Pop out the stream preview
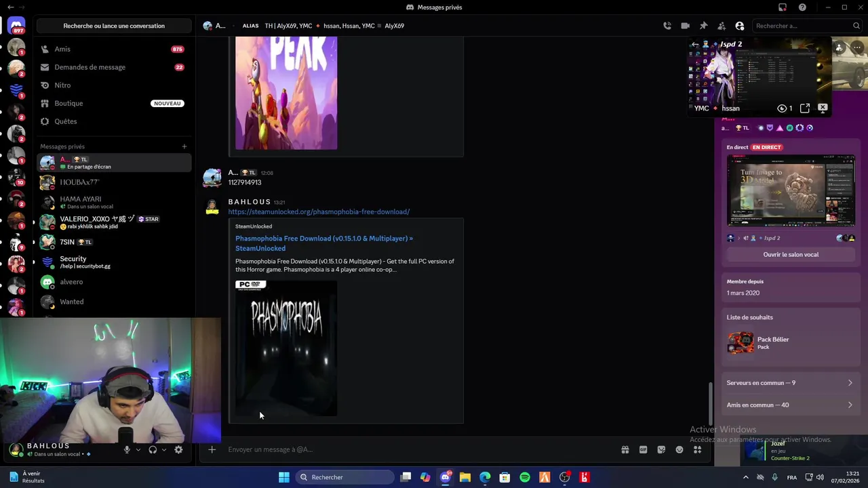The height and width of the screenshot is (488, 868). pos(805,108)
